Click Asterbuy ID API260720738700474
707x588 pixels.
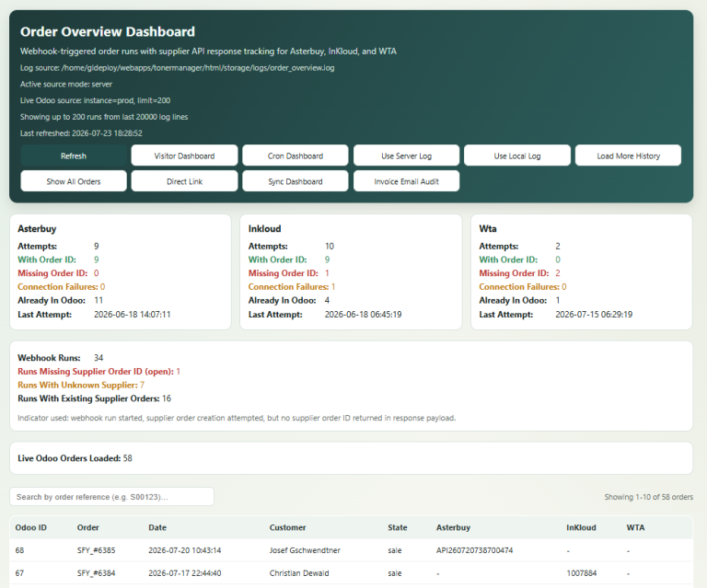[x=474, y=550]
